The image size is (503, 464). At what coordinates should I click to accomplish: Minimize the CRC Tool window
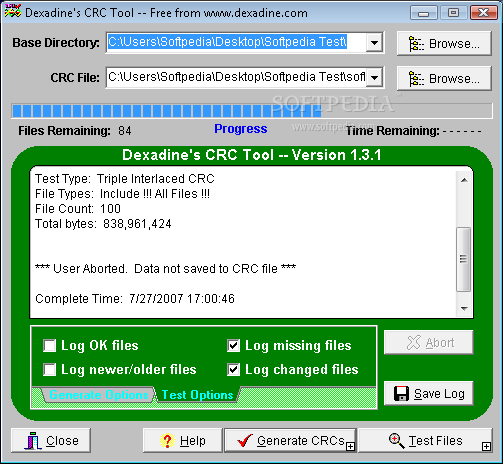click(x=423, y=13)
